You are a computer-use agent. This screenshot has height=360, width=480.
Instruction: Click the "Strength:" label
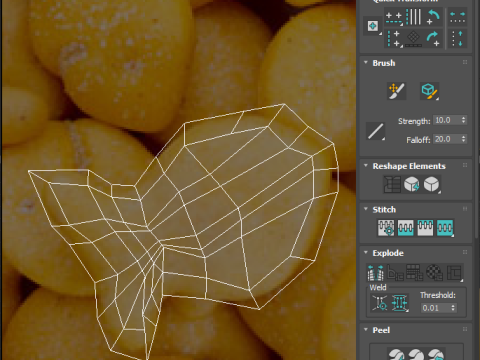click(x=414, y=121)
